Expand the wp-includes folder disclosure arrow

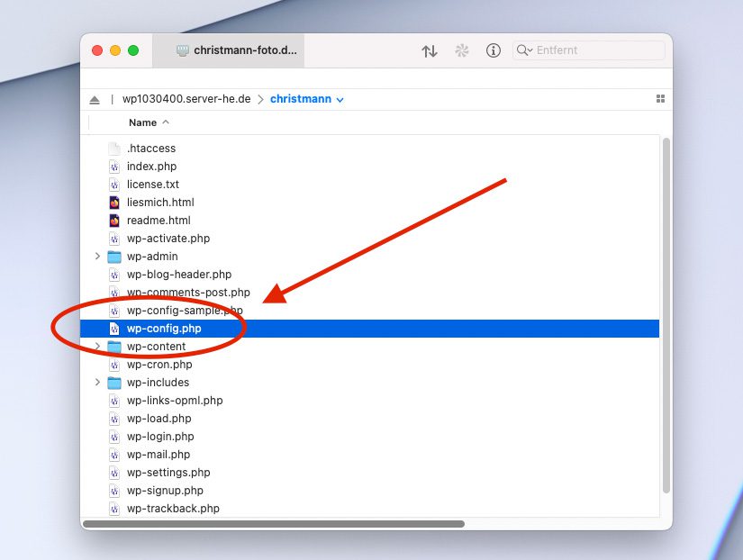(97, 383)
